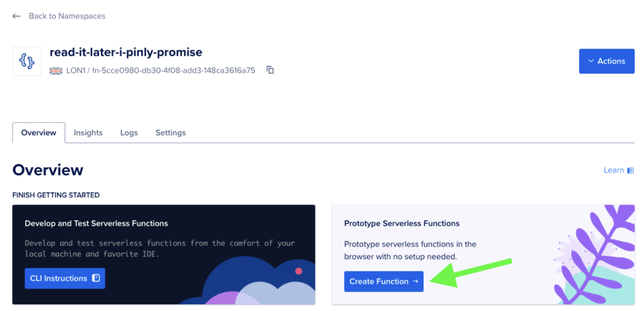Copy the namespace ID using the copy icon
Viewport: 644px width, 311px height.
270,70
